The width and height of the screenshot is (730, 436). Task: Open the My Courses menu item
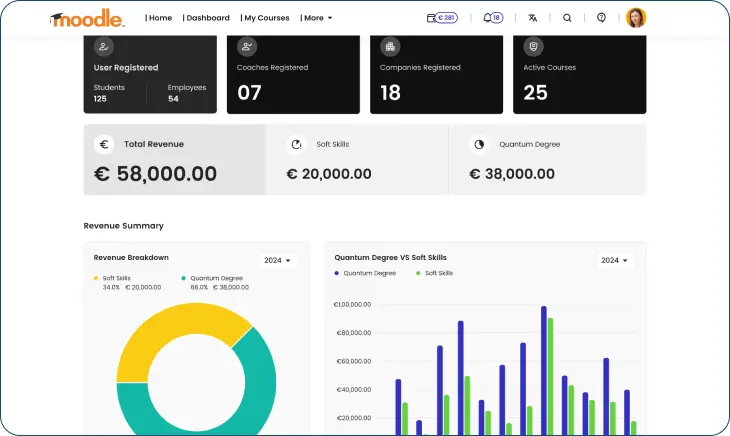pyautogui.click(x=265, y=18)
